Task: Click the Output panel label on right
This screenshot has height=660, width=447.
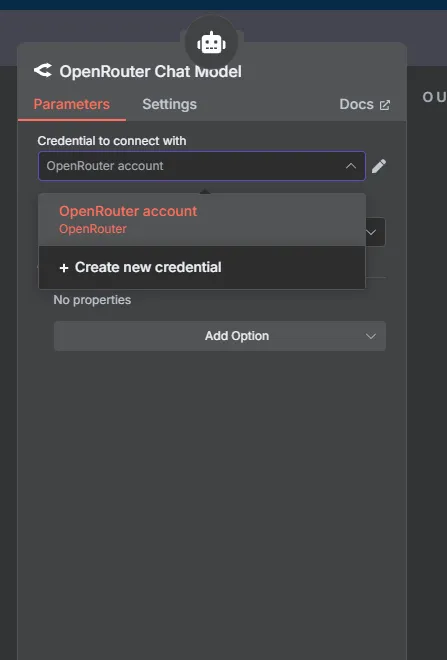Action: [434, 97]
